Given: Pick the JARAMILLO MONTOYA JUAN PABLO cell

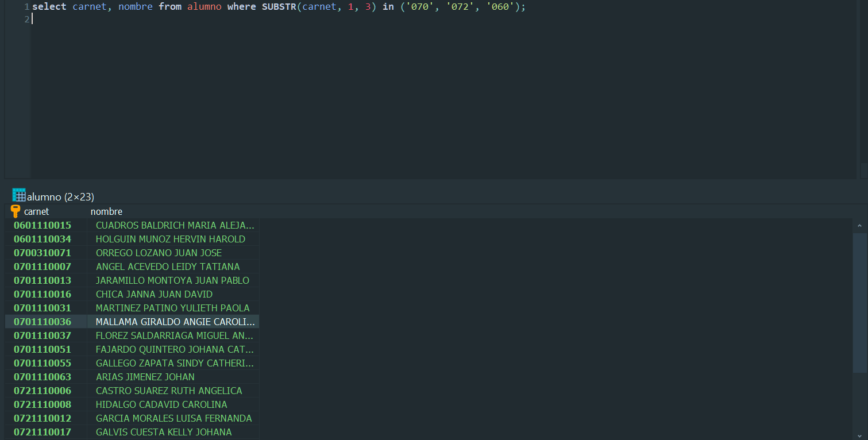Looking at the screenshot, I should (x=172, y=280).
